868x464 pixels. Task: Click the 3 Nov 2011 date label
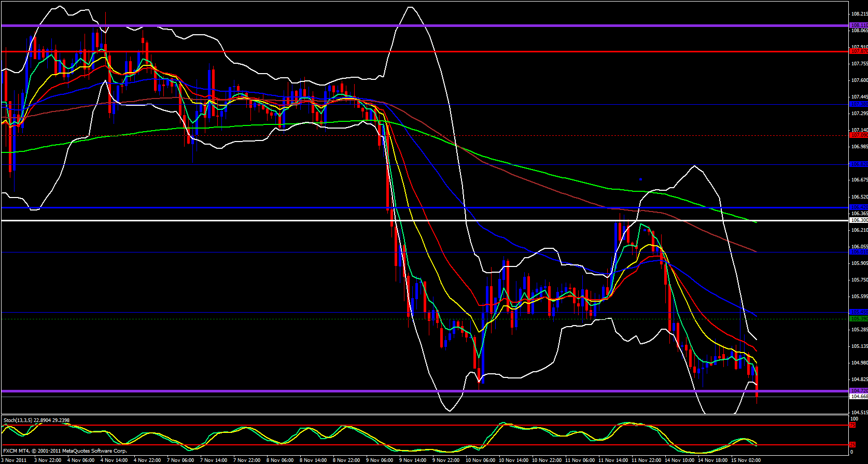click(x=14, y=460)
